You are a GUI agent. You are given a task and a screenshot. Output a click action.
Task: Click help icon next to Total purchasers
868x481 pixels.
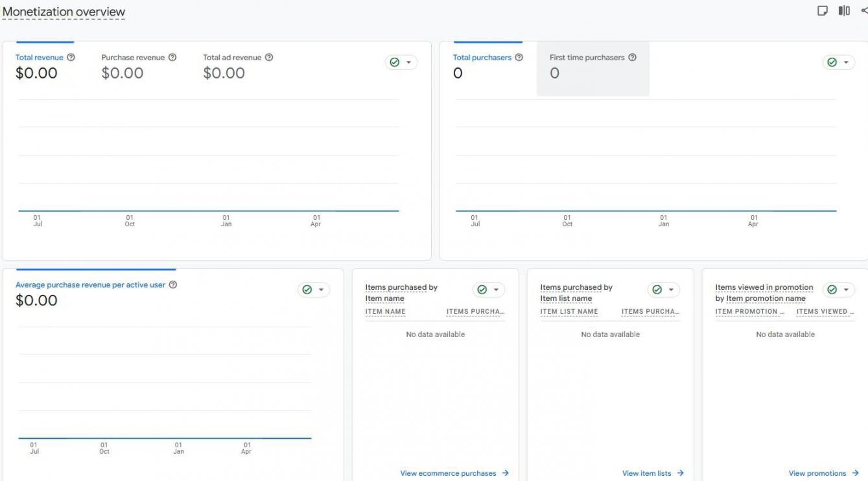[519, 57]
